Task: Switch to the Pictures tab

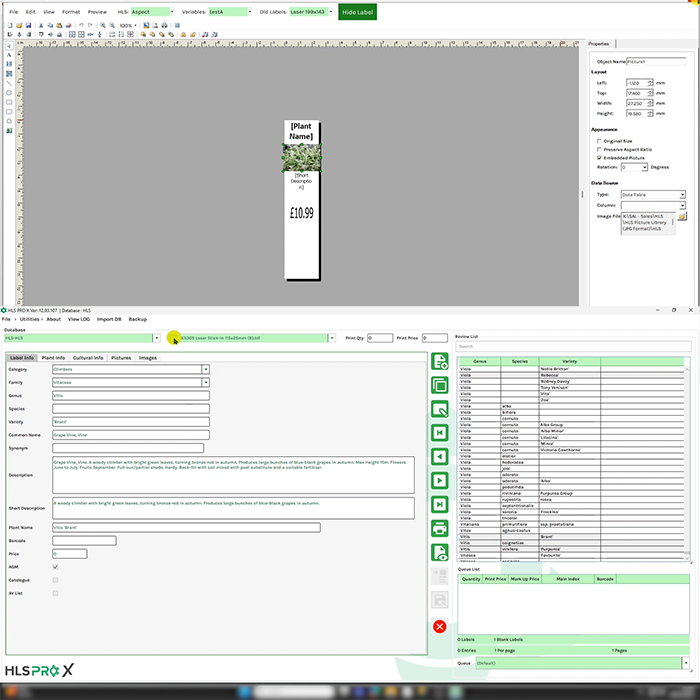Action: click(121, 358)
